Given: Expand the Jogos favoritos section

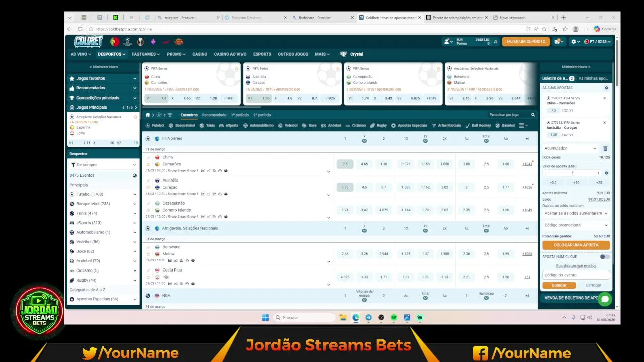Looking at the screenshot, I should tap(104, 78).
